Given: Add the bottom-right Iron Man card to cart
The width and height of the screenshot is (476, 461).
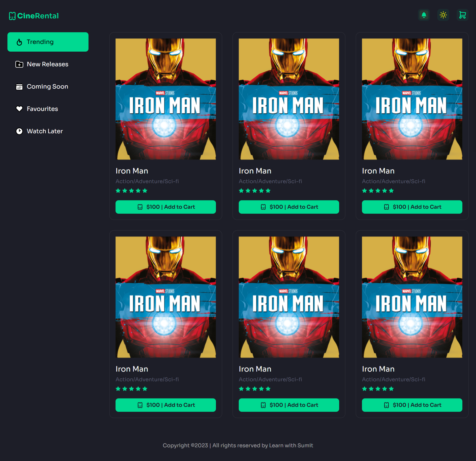Looking at the screenshot, I should (412, 405).
